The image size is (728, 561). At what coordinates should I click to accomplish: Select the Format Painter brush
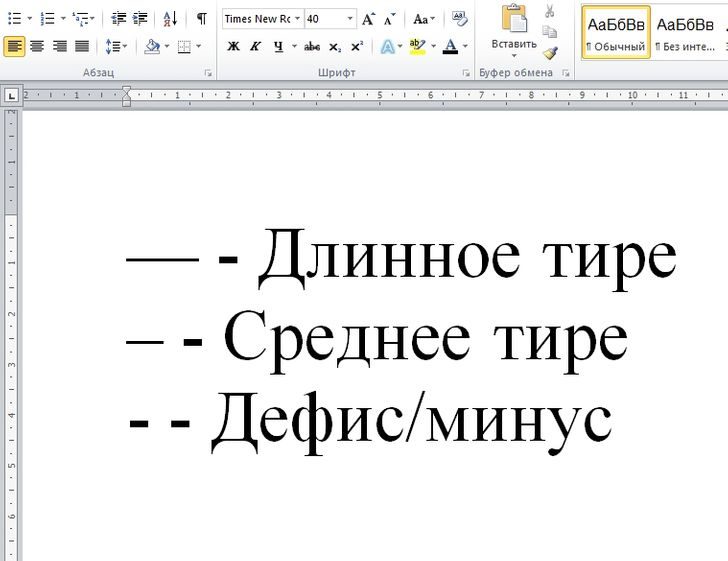(x=550, y=53)
